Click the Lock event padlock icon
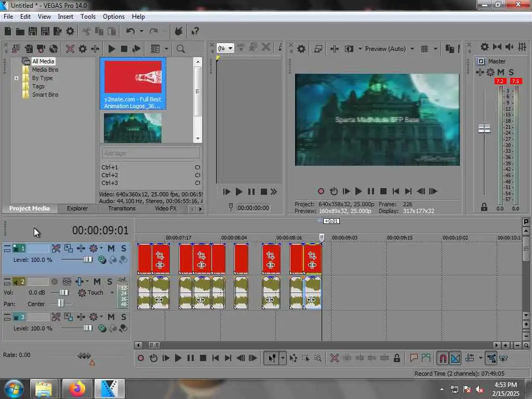 tap(396, 358)
